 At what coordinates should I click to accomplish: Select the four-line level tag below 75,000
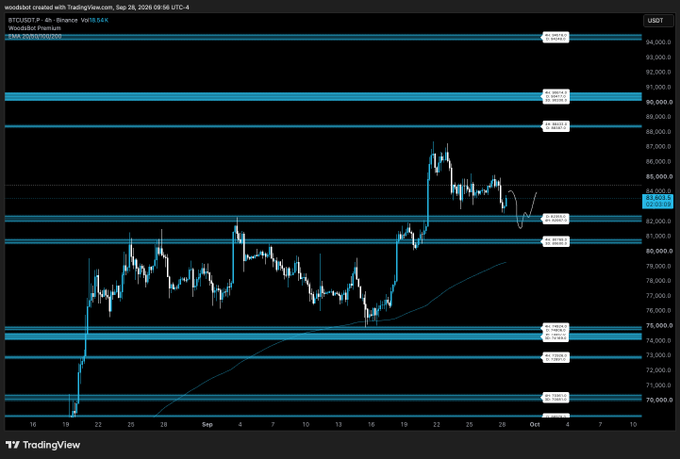[556, 332]
